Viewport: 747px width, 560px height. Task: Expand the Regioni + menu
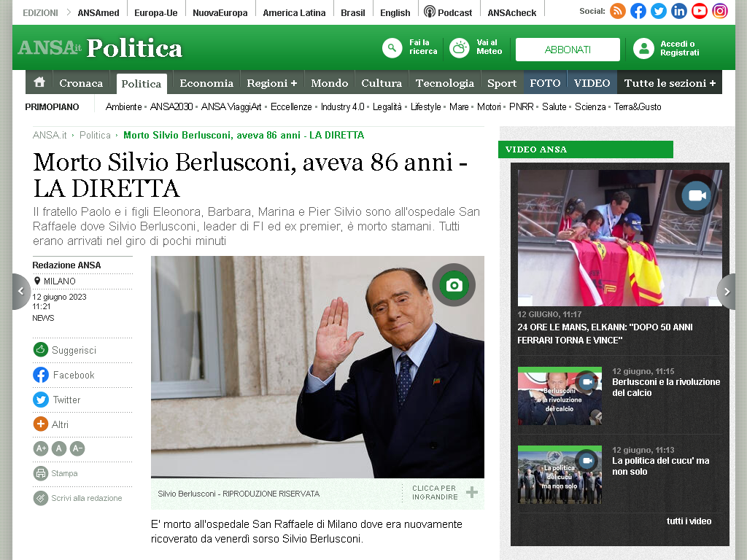click(272, 83)
